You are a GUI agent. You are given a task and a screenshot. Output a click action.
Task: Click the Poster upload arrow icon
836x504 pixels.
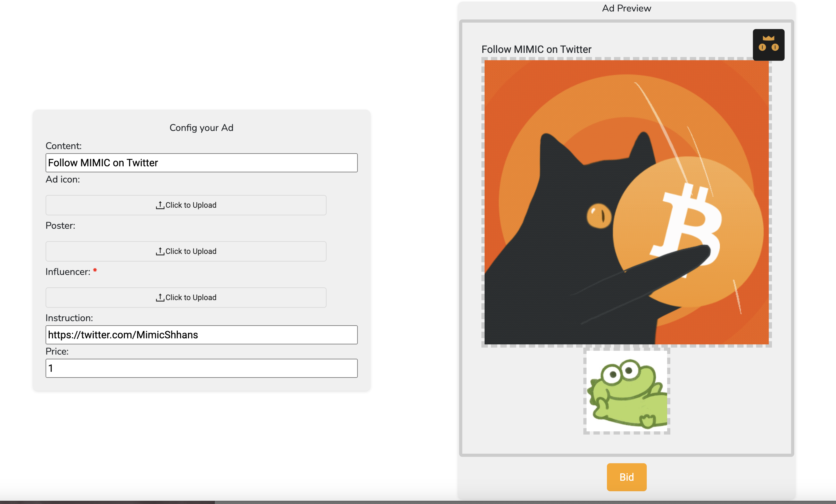(160, 251)
